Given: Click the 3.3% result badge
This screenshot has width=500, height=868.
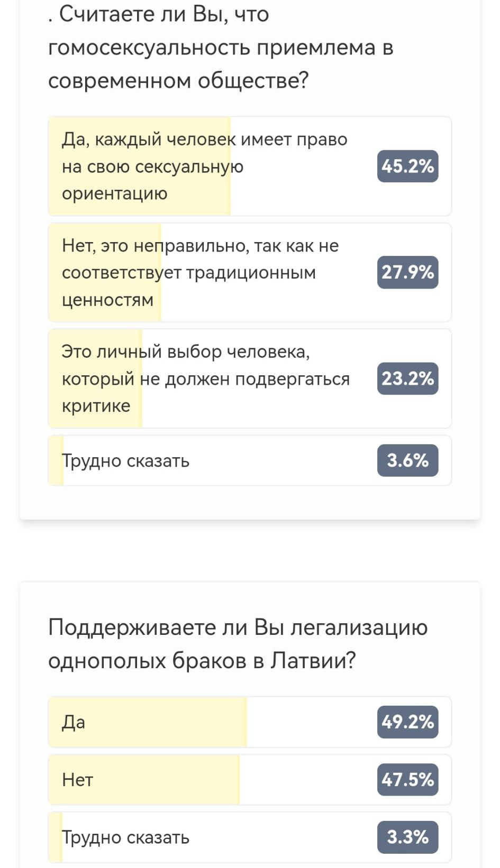Looking at the screenshot, I should coord(407,837).
